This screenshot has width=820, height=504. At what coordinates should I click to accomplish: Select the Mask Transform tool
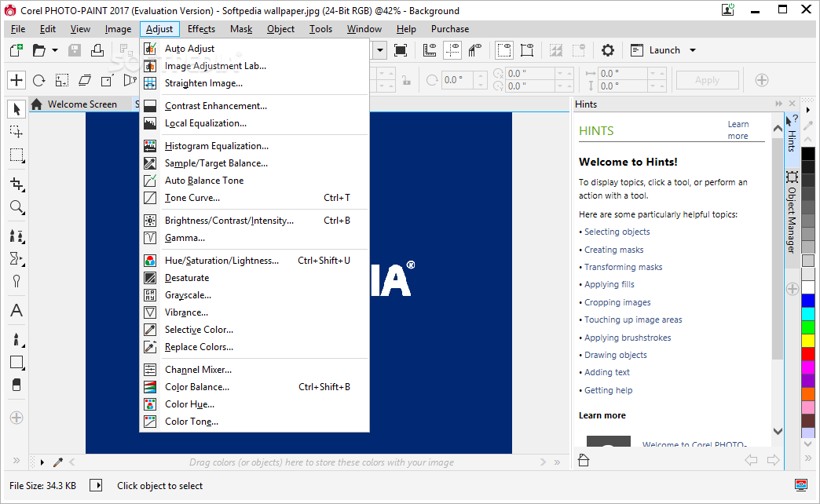tap(16, 132)
